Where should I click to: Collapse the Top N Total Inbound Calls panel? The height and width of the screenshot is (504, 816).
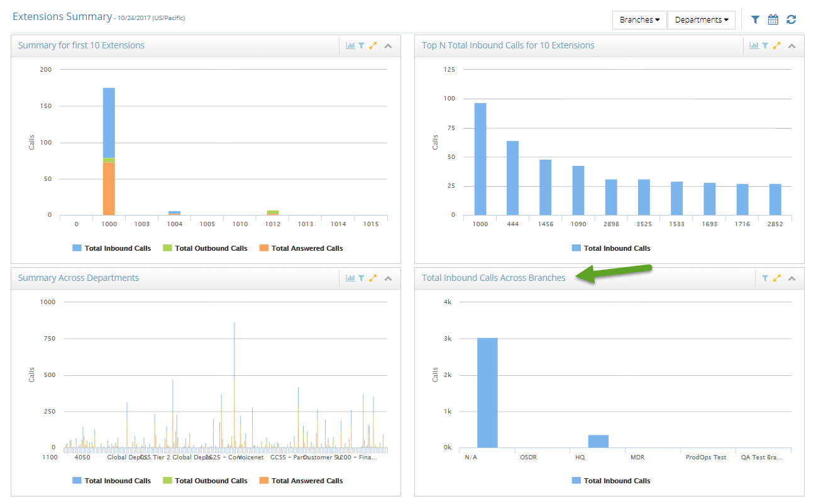791,46
